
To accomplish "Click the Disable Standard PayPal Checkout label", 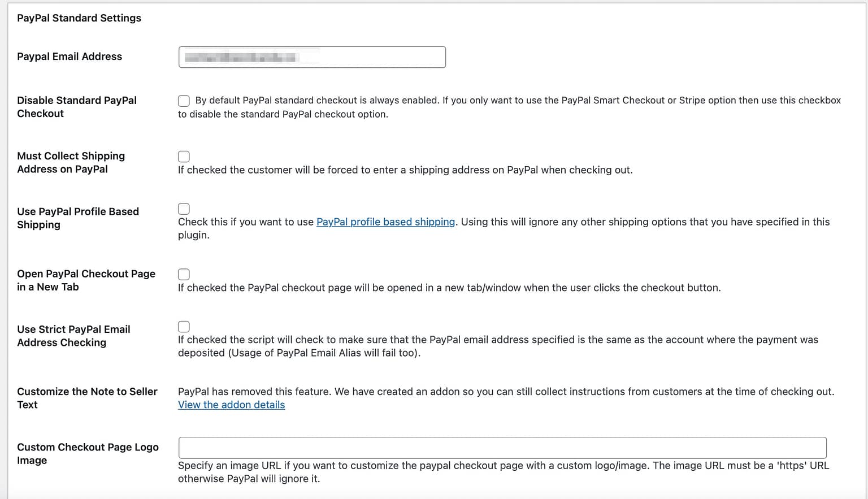I will [77, 107].
